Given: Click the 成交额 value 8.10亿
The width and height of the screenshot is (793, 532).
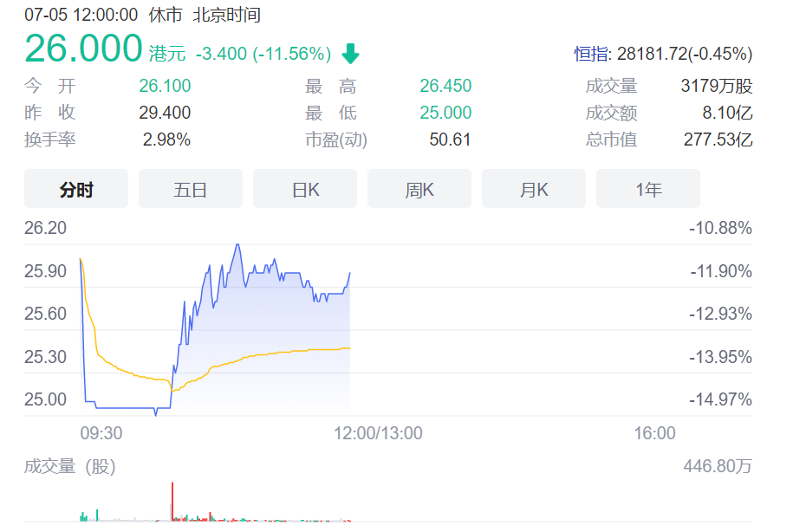Looking at the screenshot, I should click(727, 113).
